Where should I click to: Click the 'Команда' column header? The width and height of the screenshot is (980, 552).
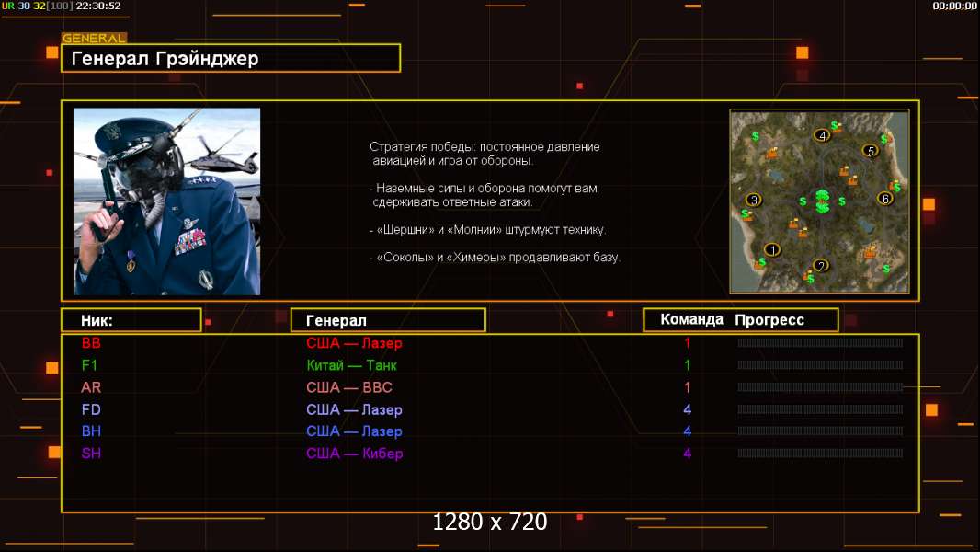coord(692,319)
